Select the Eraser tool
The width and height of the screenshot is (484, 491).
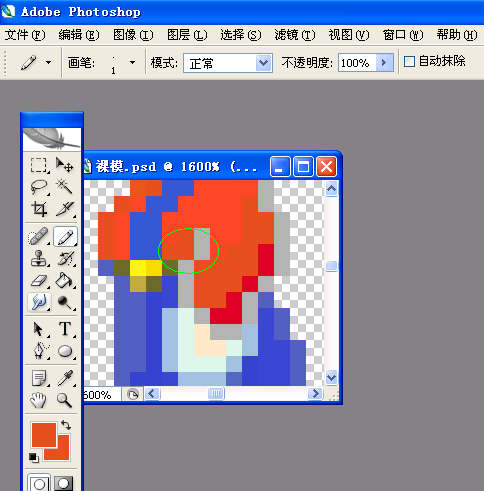[x=39, y=281]
